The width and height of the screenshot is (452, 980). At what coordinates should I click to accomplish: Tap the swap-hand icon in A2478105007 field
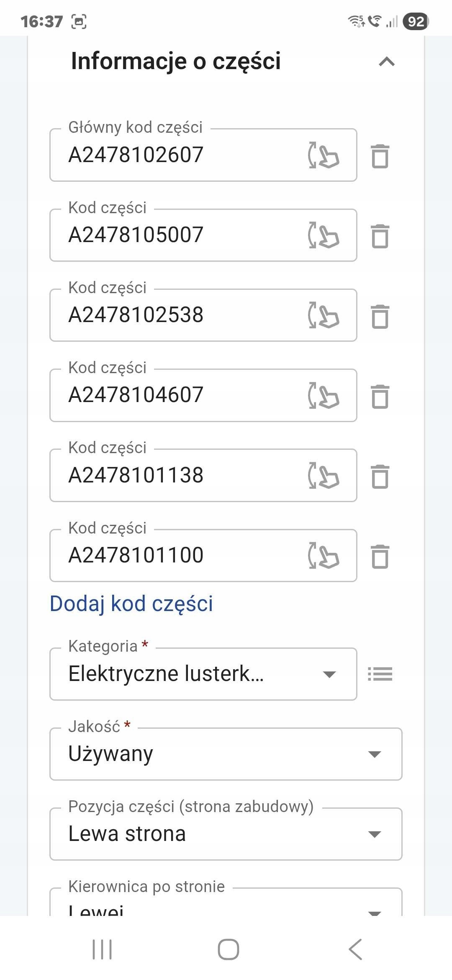(324, 235)
